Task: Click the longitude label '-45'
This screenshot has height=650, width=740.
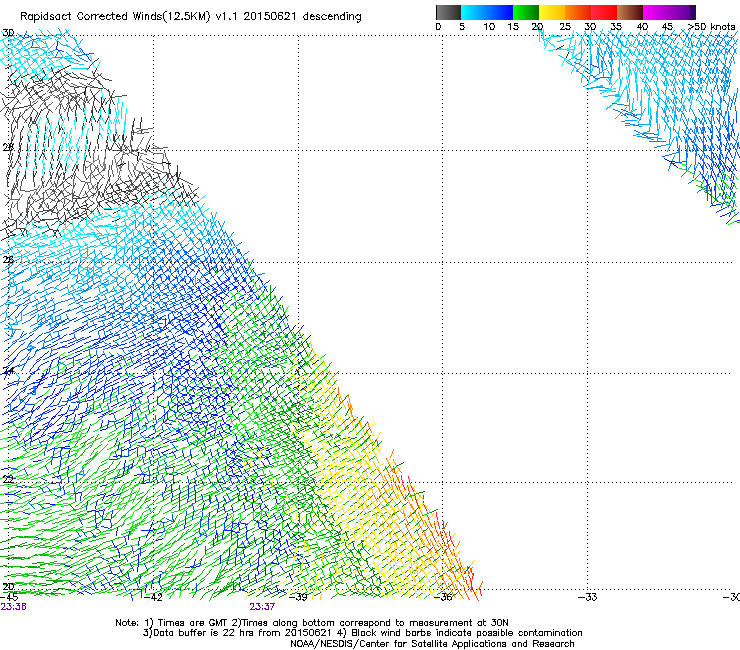Action: point(9,597)
